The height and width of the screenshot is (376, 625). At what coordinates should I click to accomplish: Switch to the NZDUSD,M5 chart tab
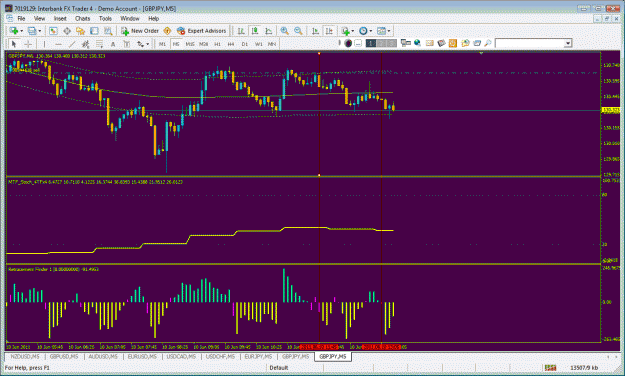tap(25, 356)
